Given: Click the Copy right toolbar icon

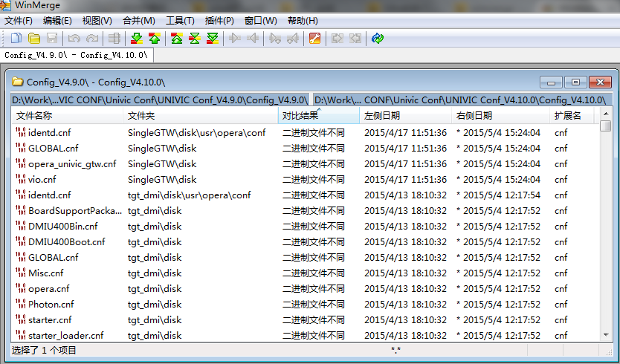Looking at the screenshot, I should (x=235, y=38).
